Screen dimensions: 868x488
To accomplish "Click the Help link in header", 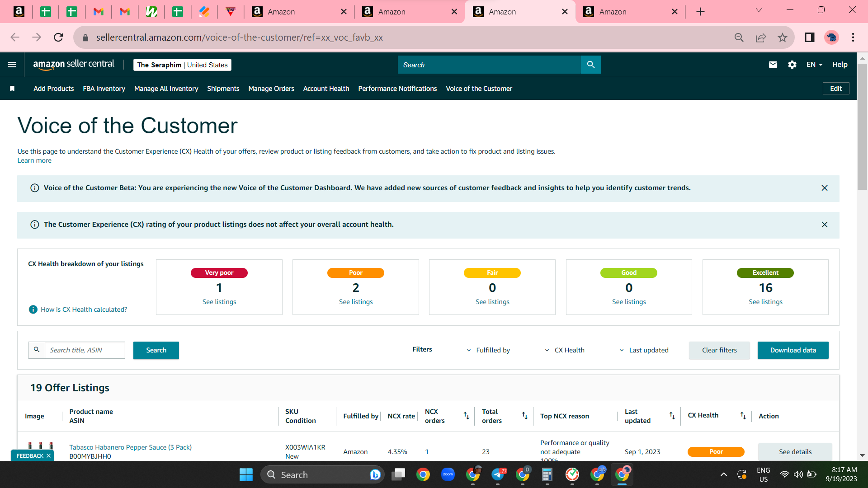I will click(840, 65).
